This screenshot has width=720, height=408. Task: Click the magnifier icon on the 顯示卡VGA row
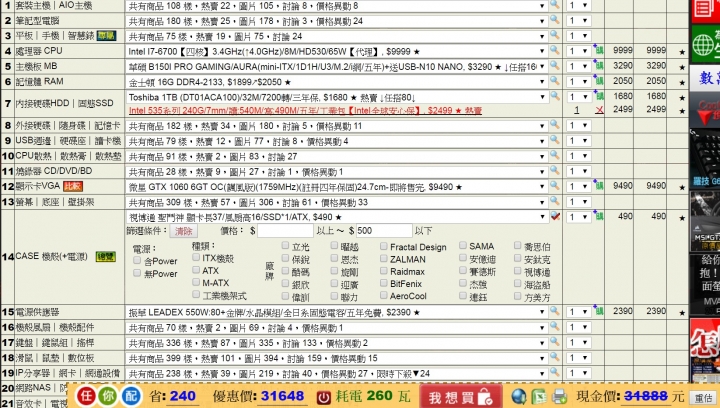pyautogui.click(x=555, y=185)
